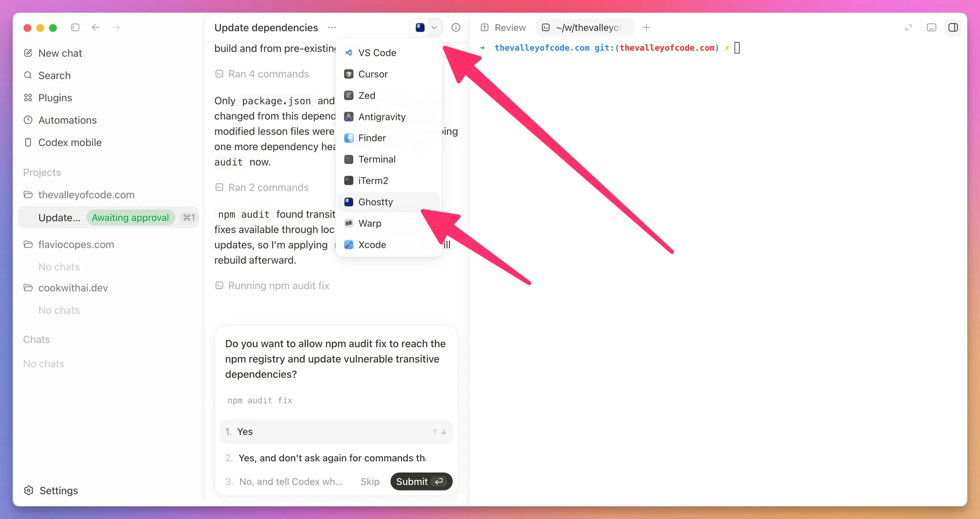Choose Cursor from the menu
This screenshot has height=519, width=980.
click(389, 74)
